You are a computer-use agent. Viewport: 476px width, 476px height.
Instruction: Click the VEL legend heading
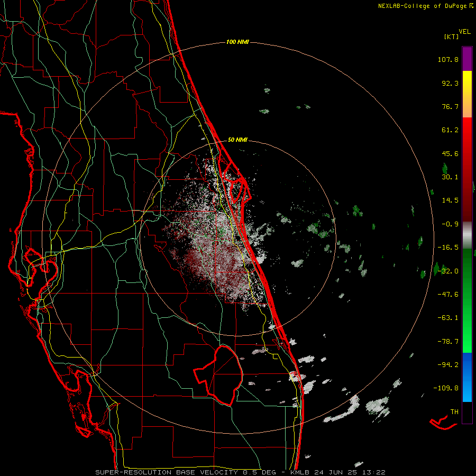click(x=464, y=32)
